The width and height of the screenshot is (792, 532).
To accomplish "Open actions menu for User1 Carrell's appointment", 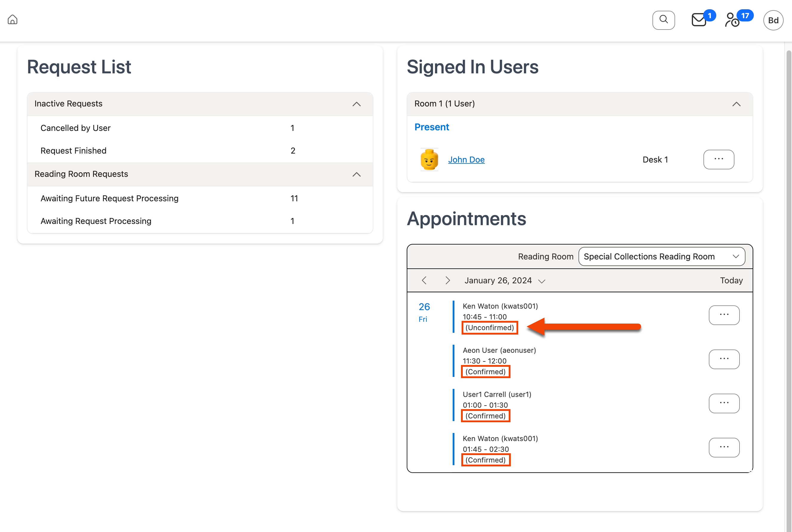I will pyautogui.click(x=725, y=403).
